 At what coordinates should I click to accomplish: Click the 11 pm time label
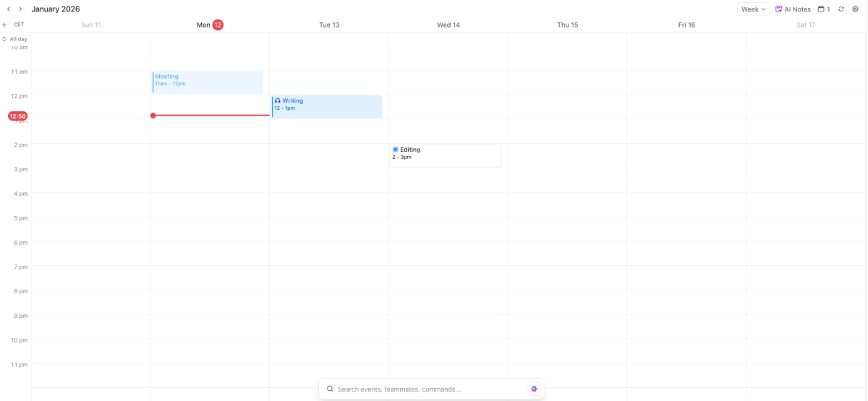click(20, 364)
